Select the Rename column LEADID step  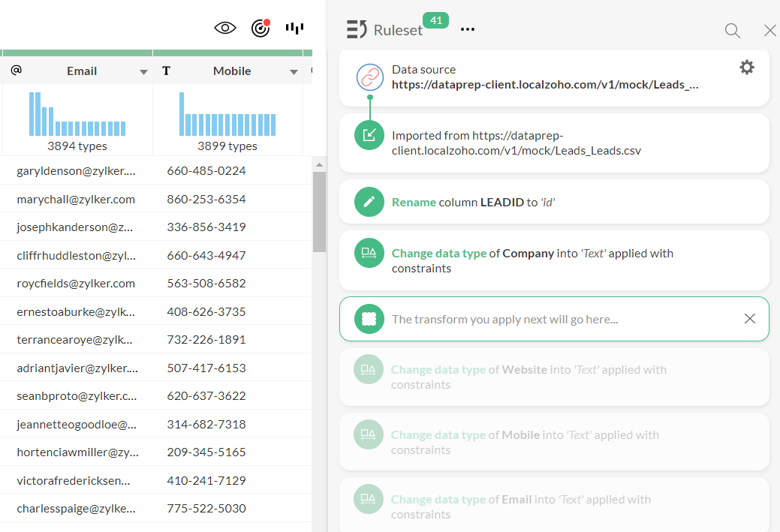(x=554, y=202)
